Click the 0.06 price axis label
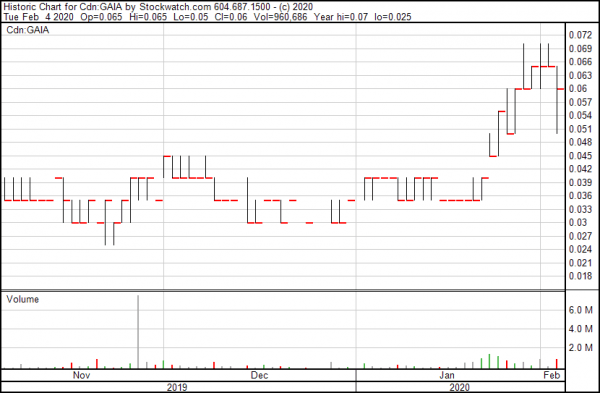Viewport: 600px width, 393px height. (578, 89)
